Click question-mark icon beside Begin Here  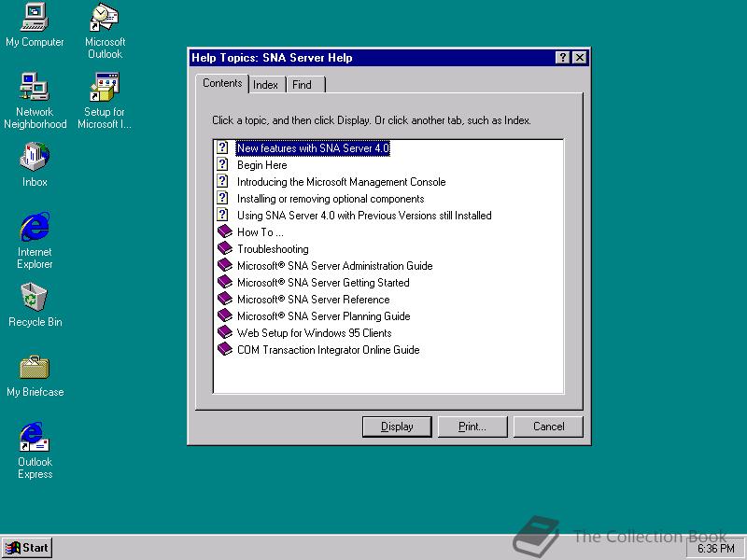[x=222, y=164]
